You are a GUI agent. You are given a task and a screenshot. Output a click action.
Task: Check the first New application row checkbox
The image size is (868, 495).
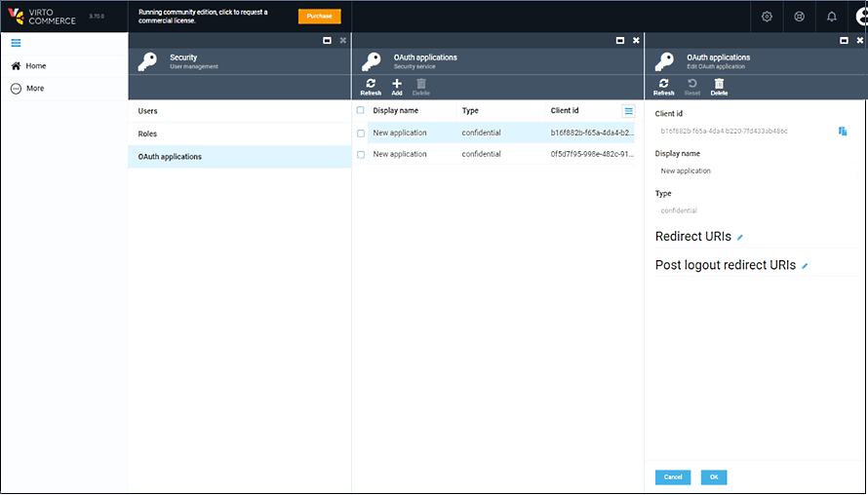(x=361, y=133)
